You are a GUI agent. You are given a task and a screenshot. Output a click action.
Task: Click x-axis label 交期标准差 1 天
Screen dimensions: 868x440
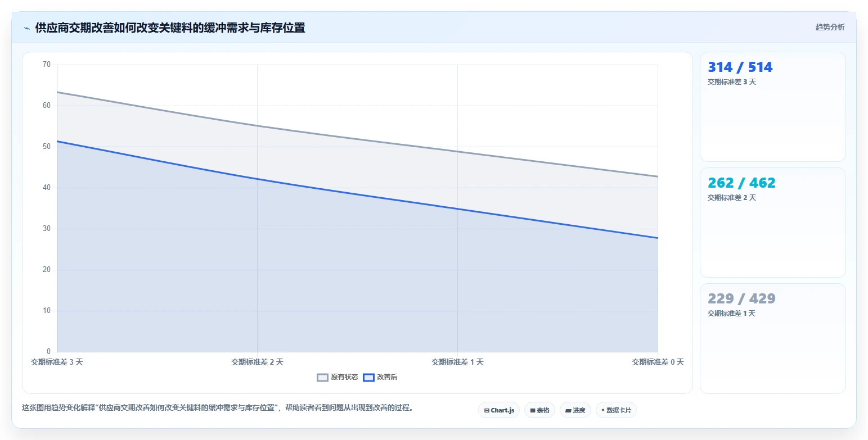tap(457, 362)
